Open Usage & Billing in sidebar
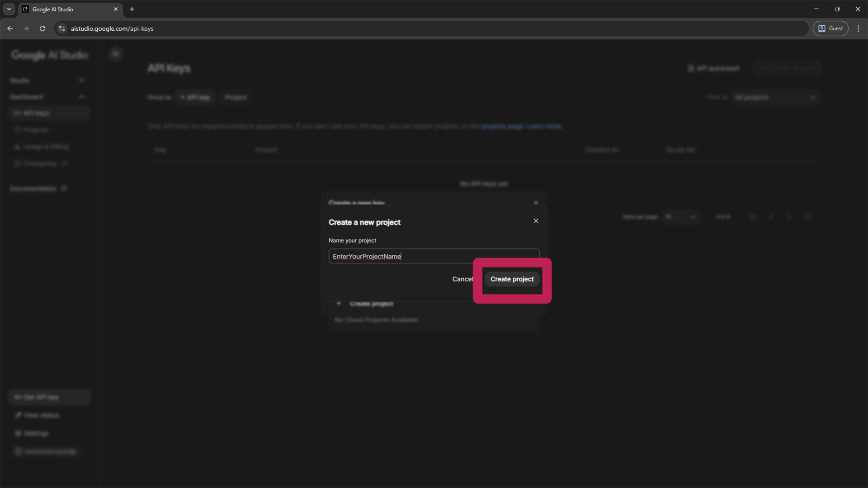 pos(49,147)
